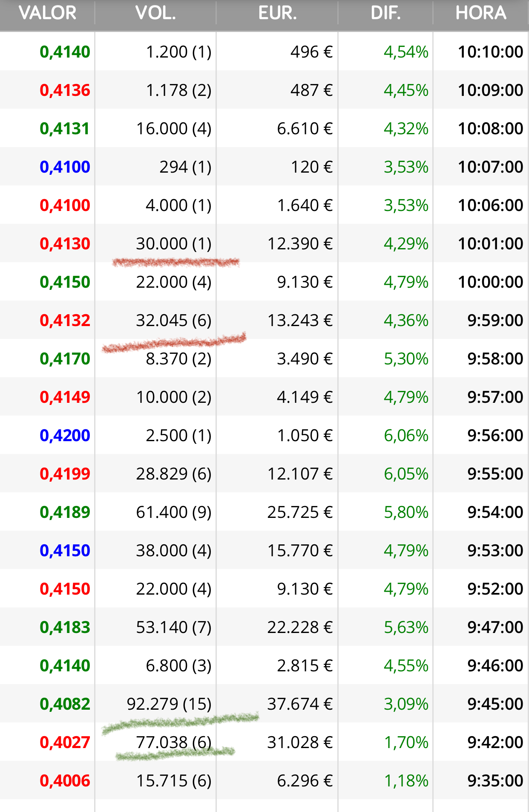Click time 10:00:00
Screen dimensions: 529x812
pos(490,282)
